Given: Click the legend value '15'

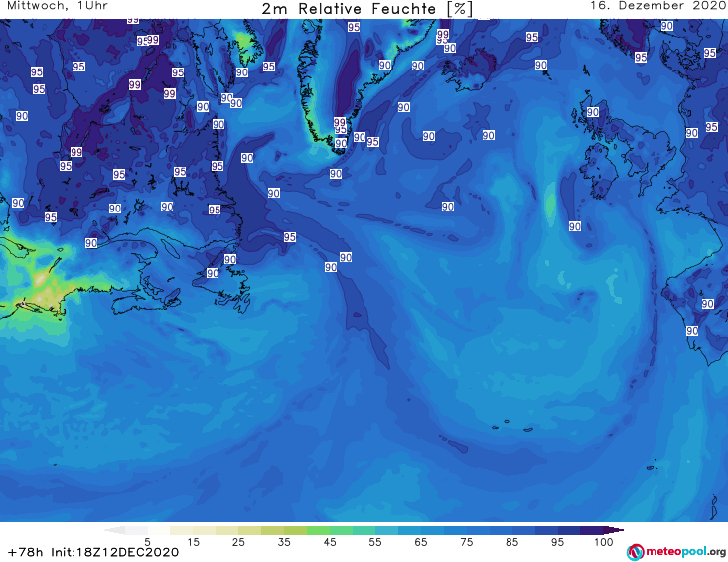Looking at the screenshot, I should [193, 541].
